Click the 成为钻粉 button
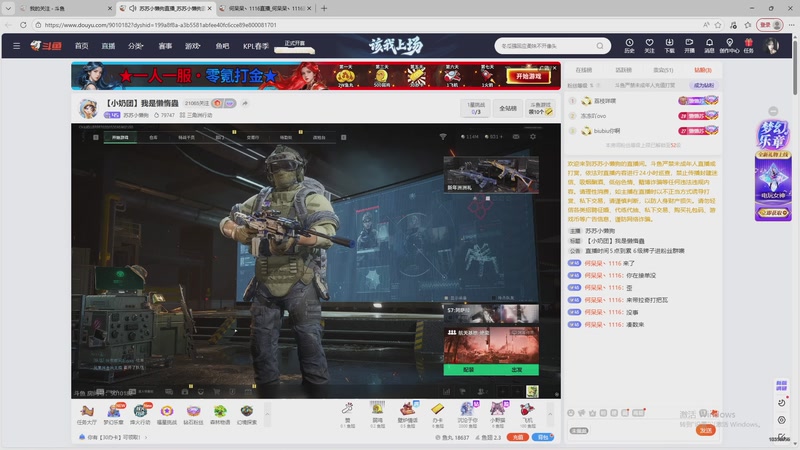800x450 pixels. coord(704,85)
